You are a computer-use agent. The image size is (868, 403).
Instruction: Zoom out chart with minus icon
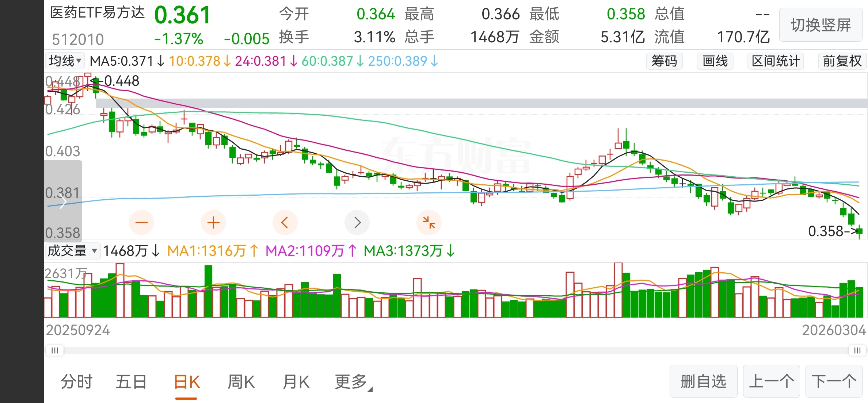141,222
